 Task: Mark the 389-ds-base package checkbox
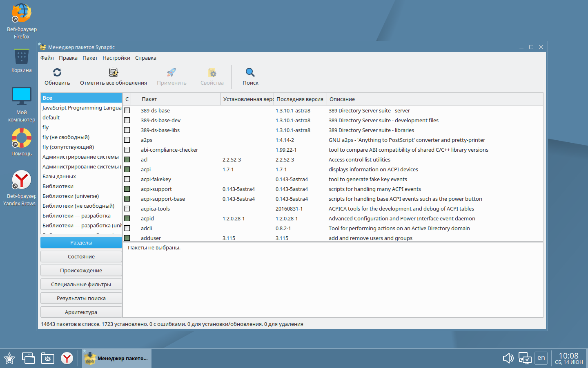pyautogui.click(x=127, y=110)
